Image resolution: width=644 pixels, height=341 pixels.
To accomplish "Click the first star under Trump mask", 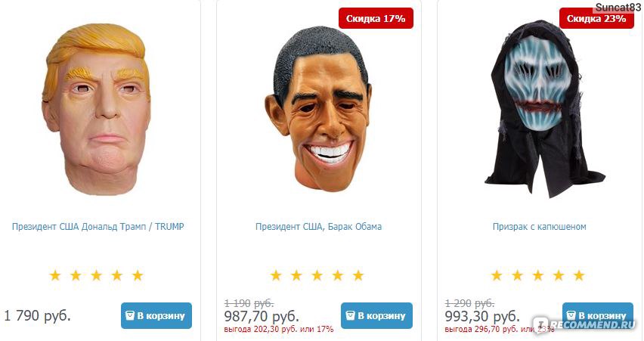I will [x=55, y=275].
